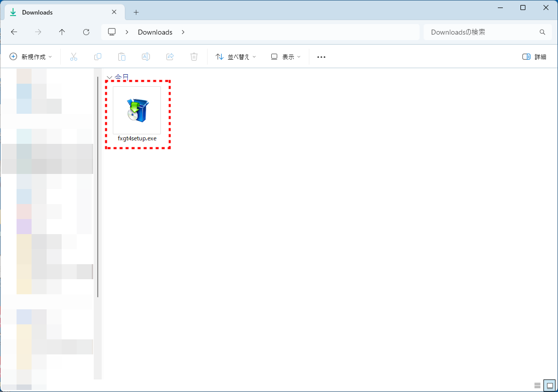Toggle the 詳細 details pane
The height and width of the screenshot is (392, 558).
click(534, 57)
